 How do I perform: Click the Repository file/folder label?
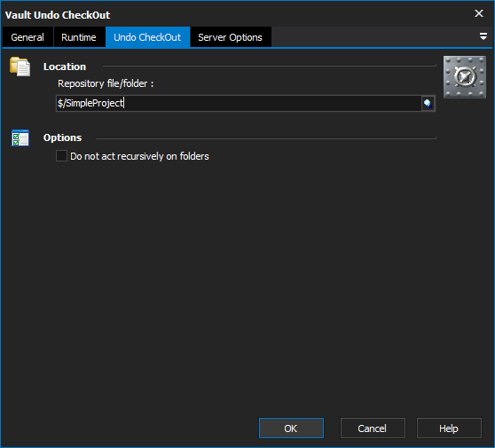pyautogui.click(x=106, y=83)
